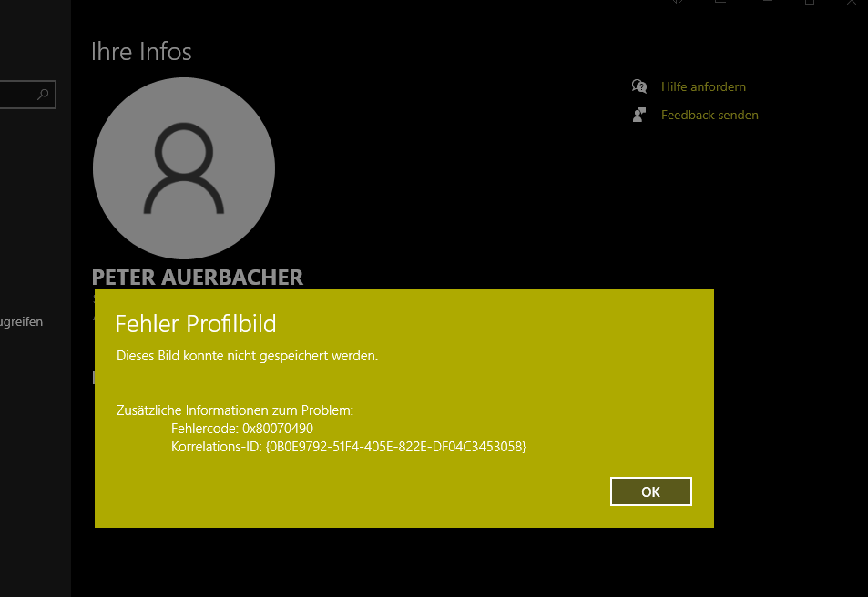Click the maximize square icon in the title bar

coord(810,5)
